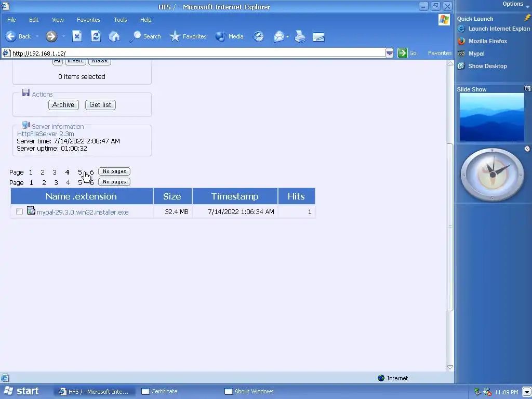Click the upper No pages button
The width and height of the screenshot is (532, 399).
[x=114, y=171]
